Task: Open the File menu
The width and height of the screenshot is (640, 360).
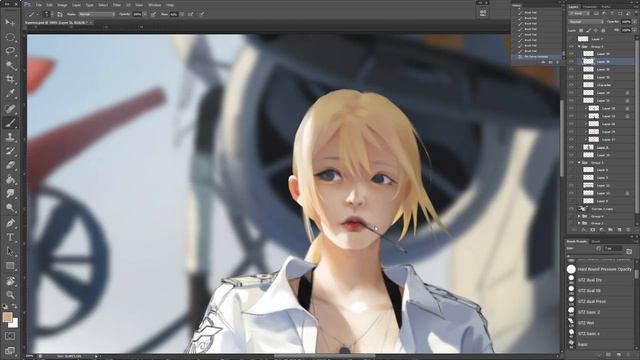Action: pos(38,5)
